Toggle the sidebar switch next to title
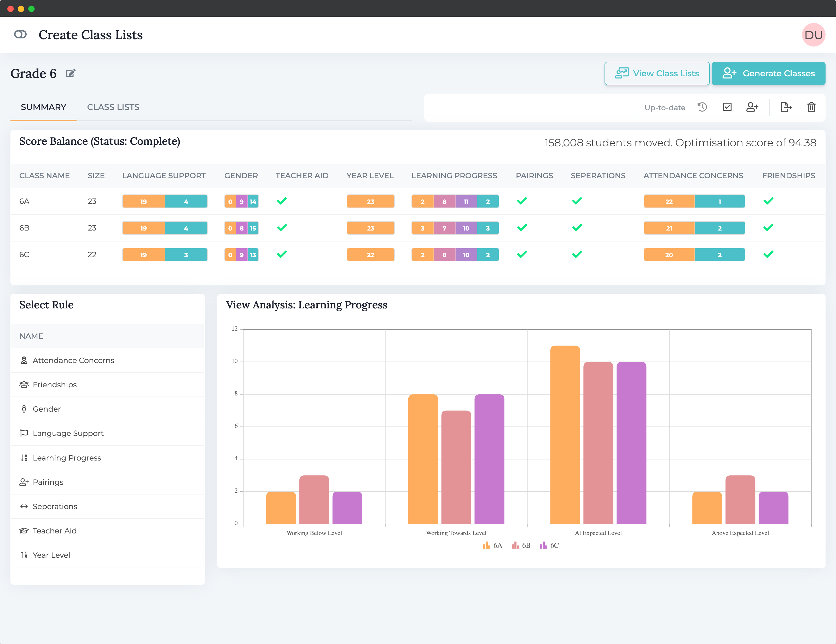This screenshot has width=836, height=644. point(20,34)
